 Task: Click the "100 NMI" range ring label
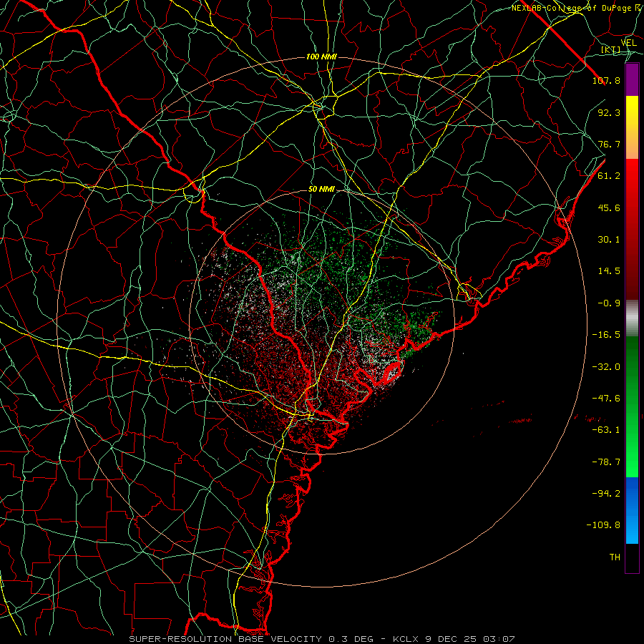(321, 57)
